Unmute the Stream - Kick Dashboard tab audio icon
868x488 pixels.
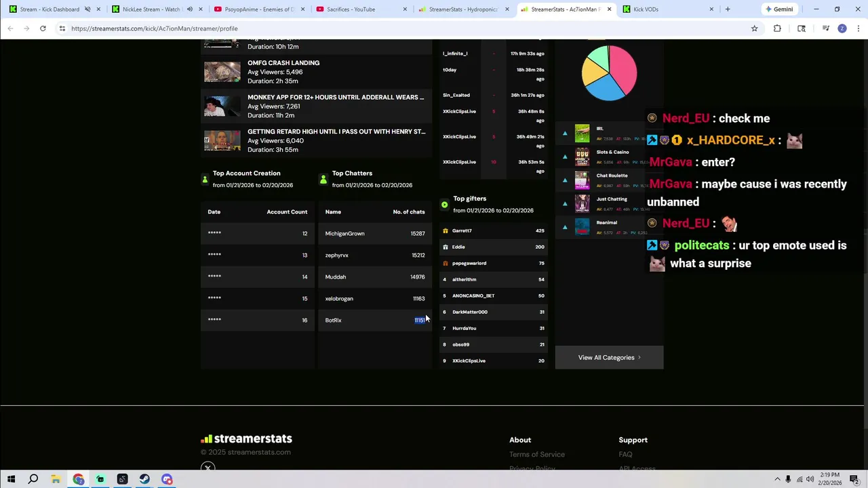click(x=87, y=9)
